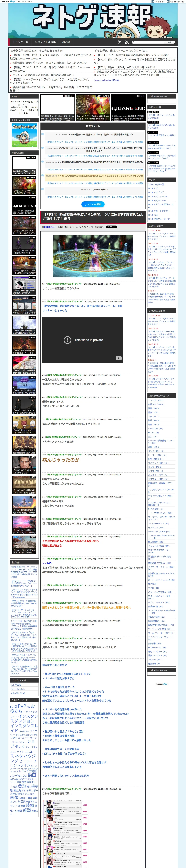
Task: Open Powered by livedoor 相互RSS link
Action: point(106,80)
